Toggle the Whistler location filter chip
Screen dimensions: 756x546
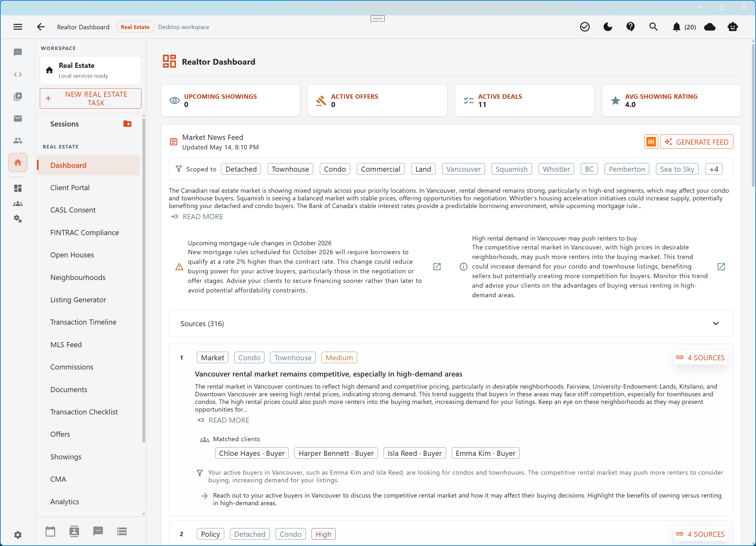[x=556, y=169]
